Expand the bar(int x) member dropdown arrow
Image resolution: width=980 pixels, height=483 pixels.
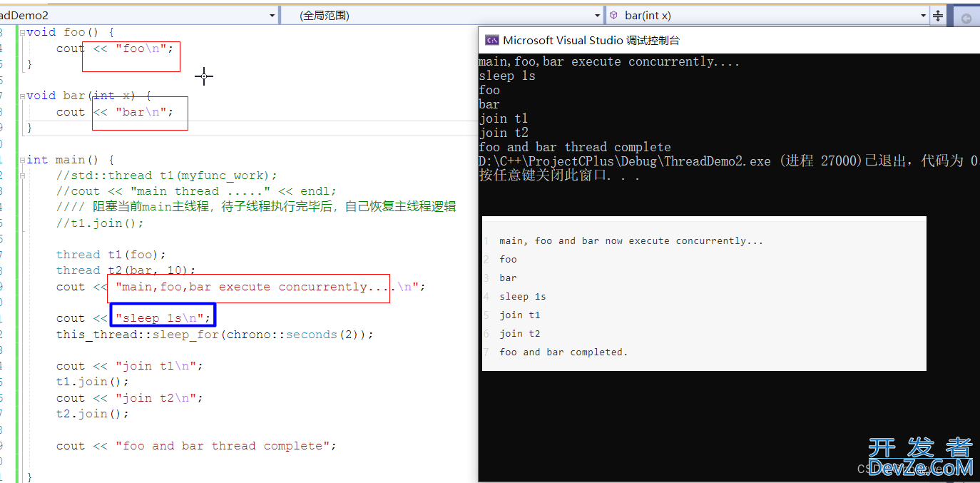coord(923,15)
